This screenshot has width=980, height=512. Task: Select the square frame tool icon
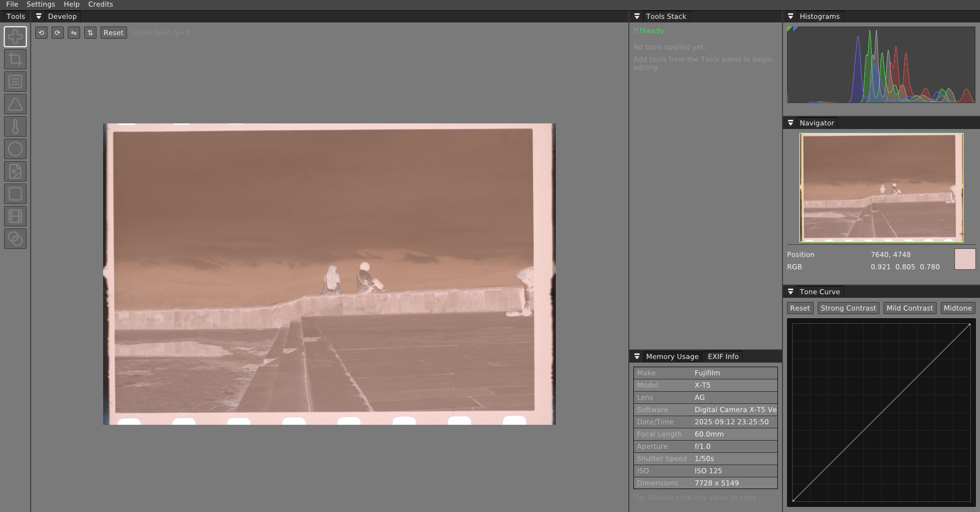tap(15, 194)
